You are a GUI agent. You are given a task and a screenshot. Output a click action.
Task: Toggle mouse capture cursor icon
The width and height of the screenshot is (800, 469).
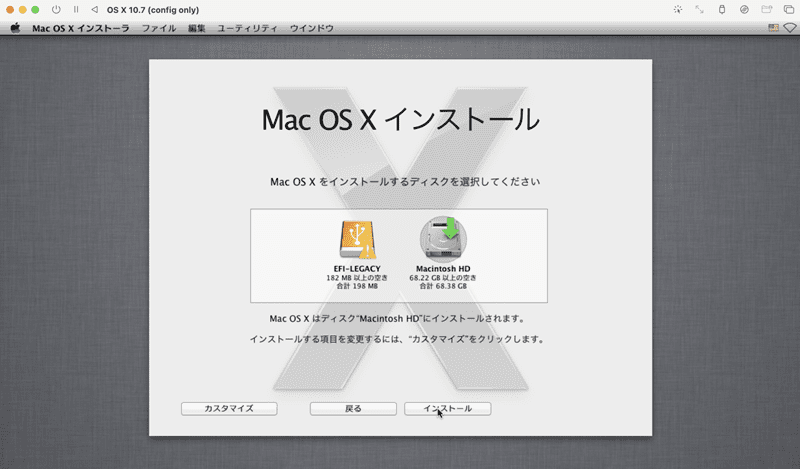(x=678, y=10)
